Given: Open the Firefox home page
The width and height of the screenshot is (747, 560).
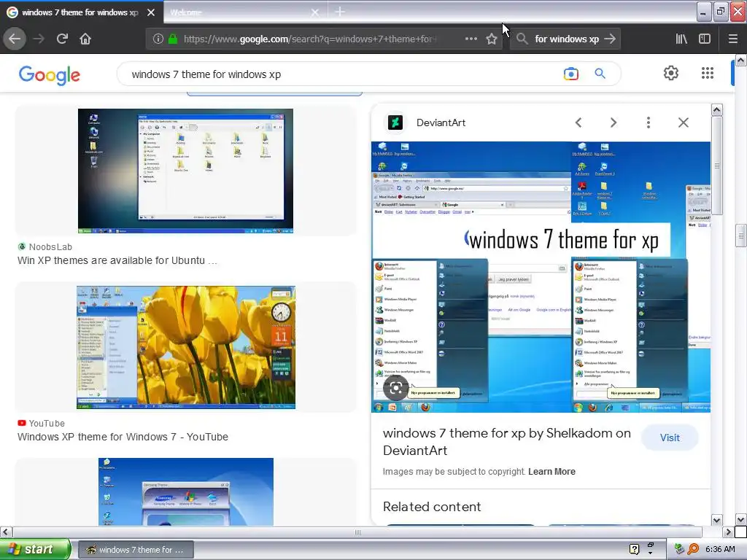Looking at the screenshot, I should 85,39.
